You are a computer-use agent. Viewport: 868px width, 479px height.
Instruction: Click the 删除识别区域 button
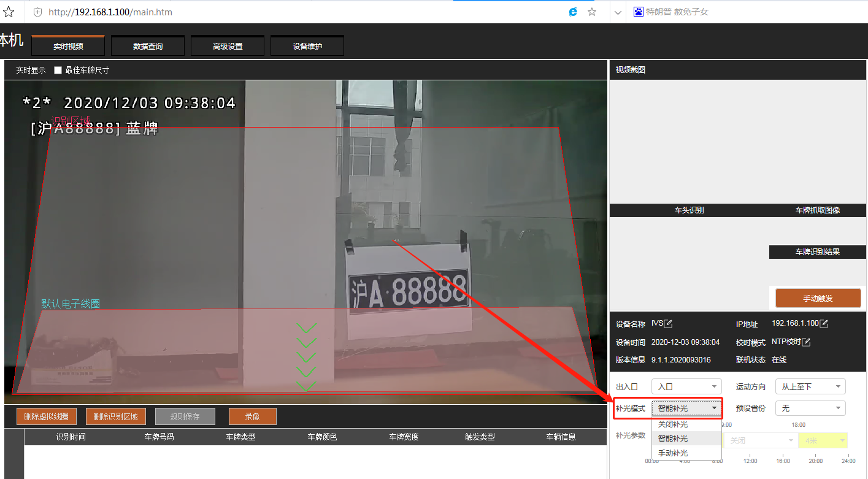[x=116, y=416]
